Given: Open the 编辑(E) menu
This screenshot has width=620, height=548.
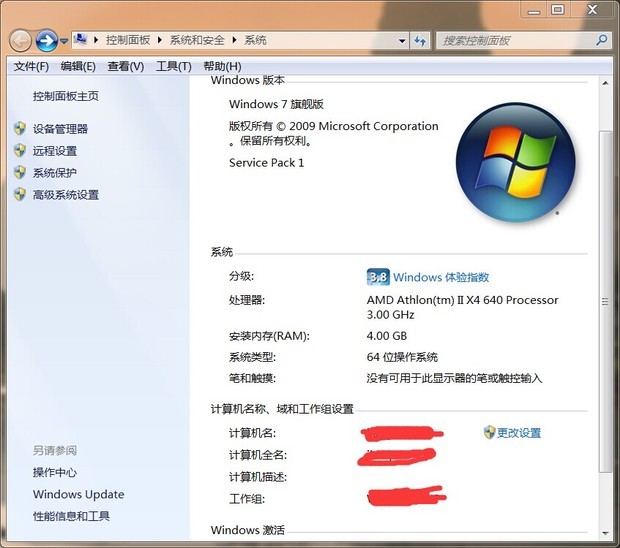Looking at the screenshot, I should [x=78, y=66].
